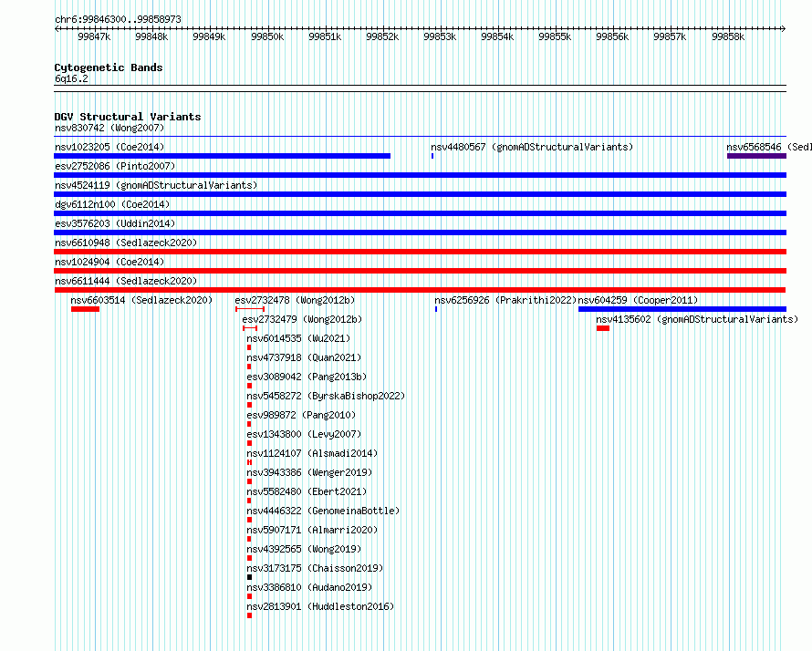The height and width of the screenshot is (651, 812).
Task: Select nsv1024904 (Coe2014) label
Action: 109,262
